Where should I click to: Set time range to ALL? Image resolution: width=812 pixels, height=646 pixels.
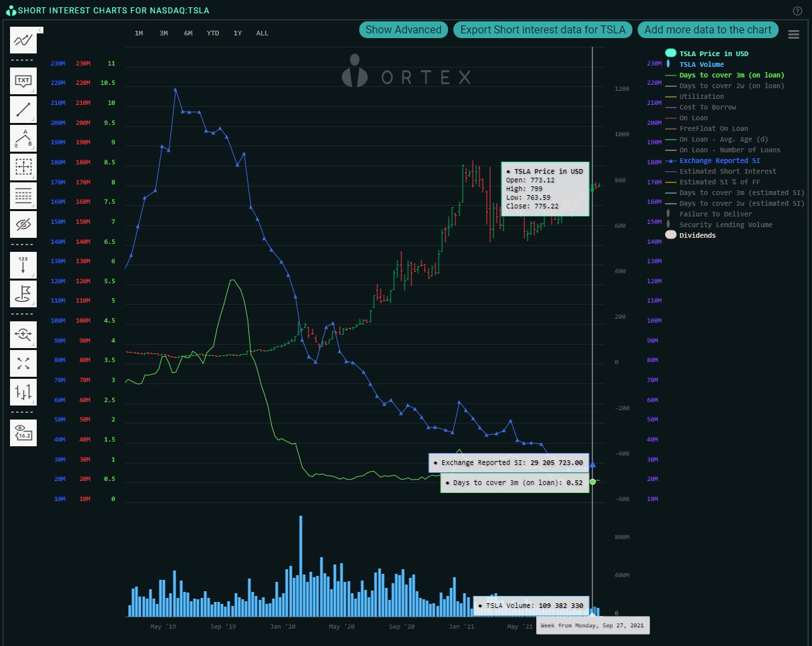[262, 33]
